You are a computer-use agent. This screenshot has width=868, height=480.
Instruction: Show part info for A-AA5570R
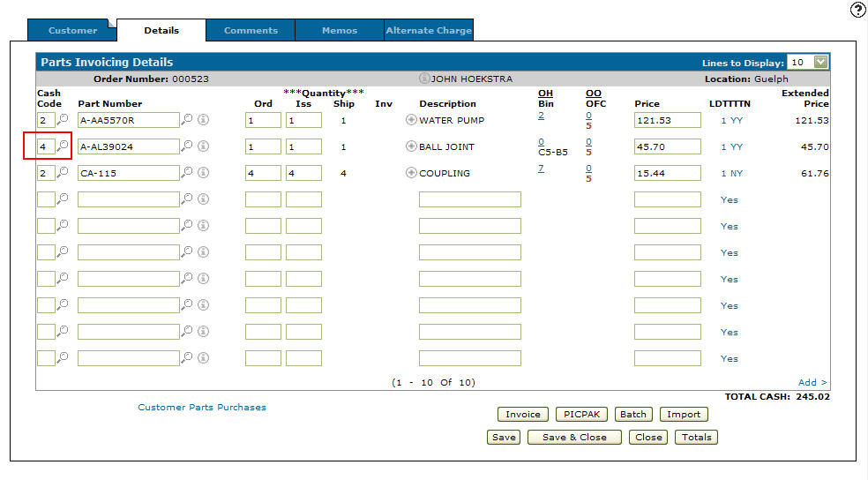coord(204,119)
